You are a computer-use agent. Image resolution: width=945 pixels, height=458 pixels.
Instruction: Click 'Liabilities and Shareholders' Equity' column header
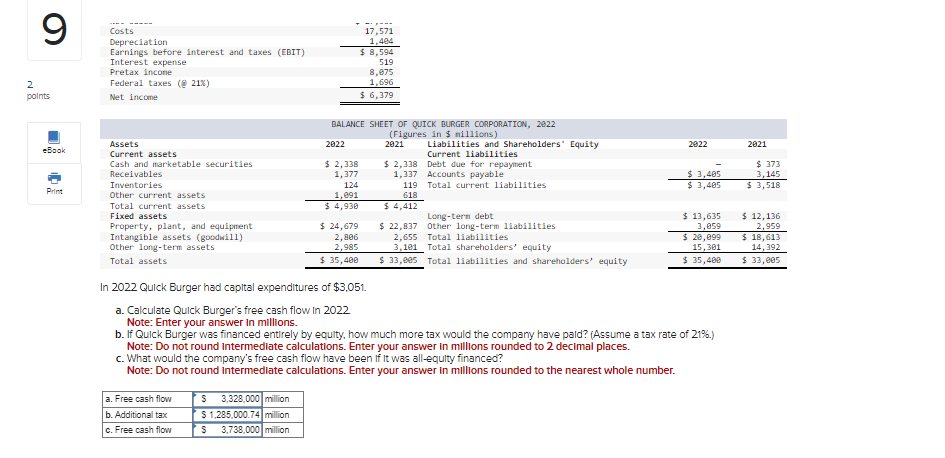coord(513,144)
